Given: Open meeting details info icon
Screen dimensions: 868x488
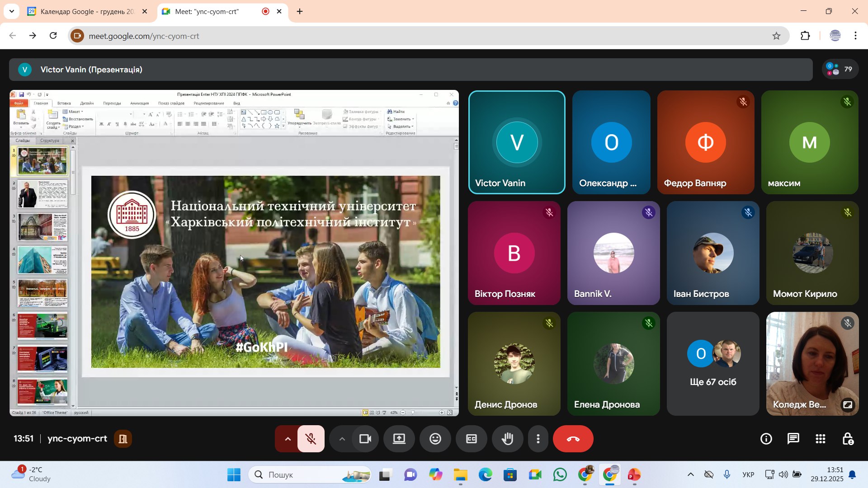Looking at the screenshot, I should pos(766,439).
